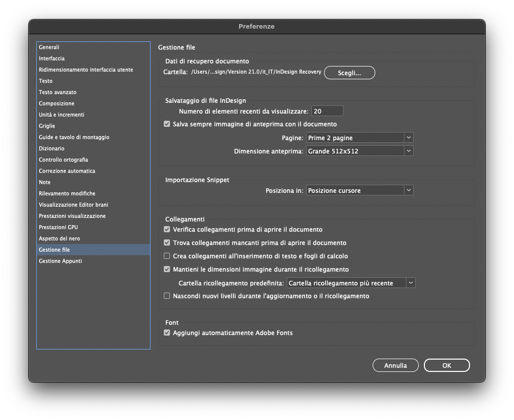
Task: Toggle 'Salva sempre immagine di anteprima' checkbox
Action: coord(167,124)
